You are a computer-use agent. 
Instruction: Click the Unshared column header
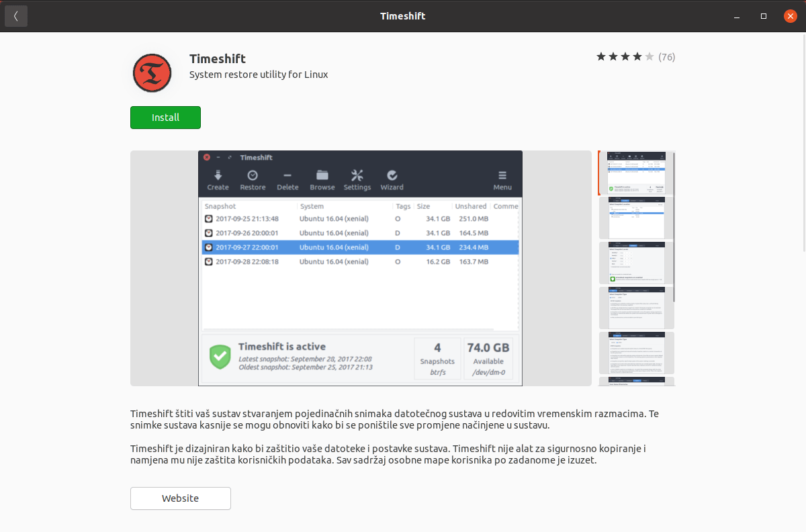[x=470, y=206]
